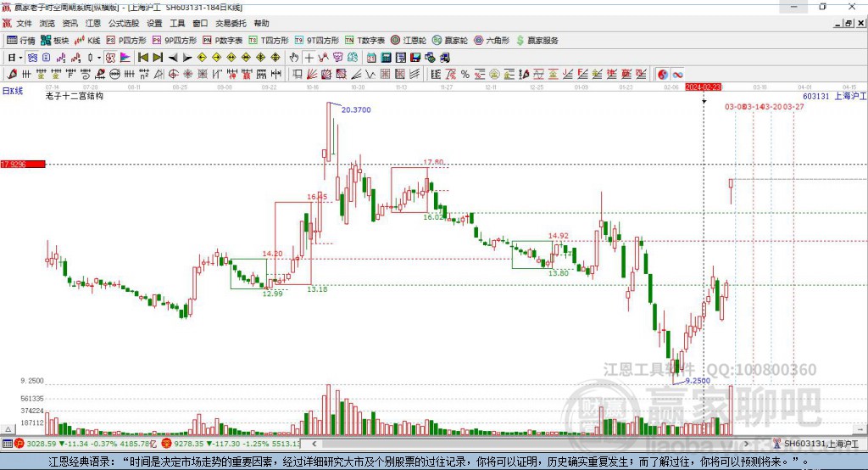Open the 帮助 menu
Image resolution: width=868 pixels, height=470 pixels.
pos(261,23)
